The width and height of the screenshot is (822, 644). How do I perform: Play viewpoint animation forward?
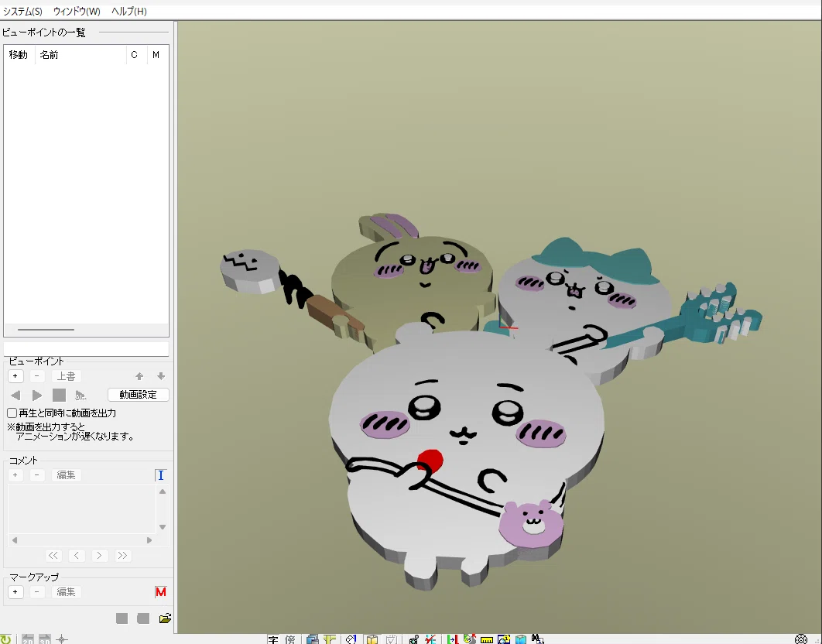tap(37, 395)
